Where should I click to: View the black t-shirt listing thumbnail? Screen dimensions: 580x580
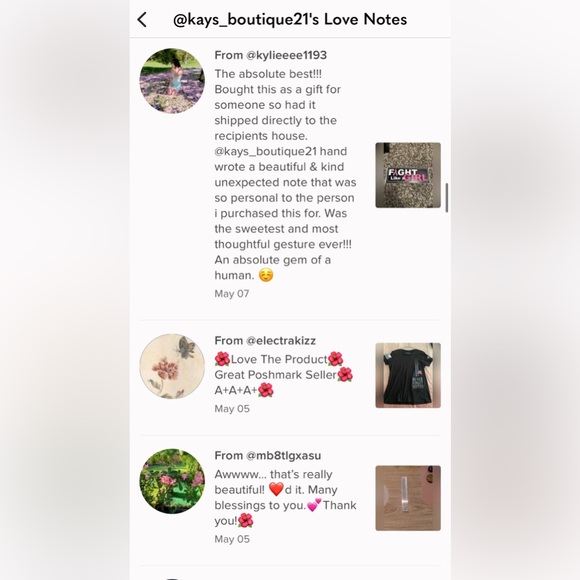point(408,375)
